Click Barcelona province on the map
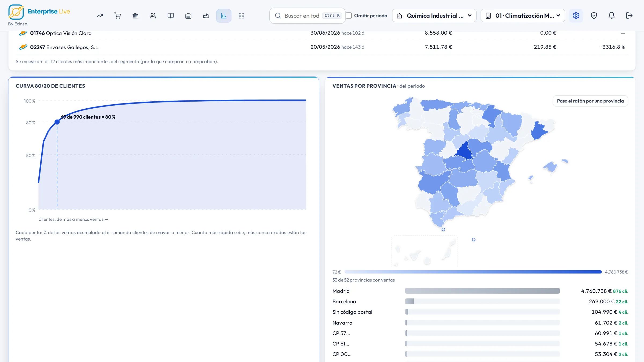Viewport: 644px width, 362px height. (539, 131)
